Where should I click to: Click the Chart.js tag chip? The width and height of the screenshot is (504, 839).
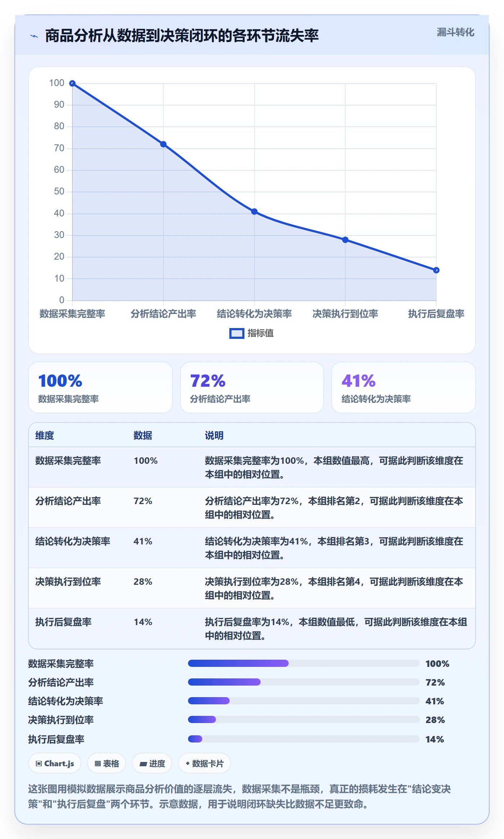click(55, 763)
